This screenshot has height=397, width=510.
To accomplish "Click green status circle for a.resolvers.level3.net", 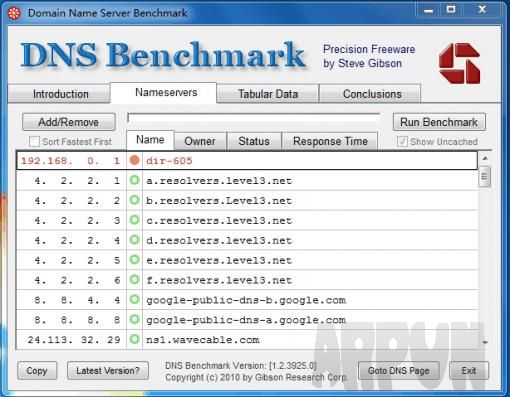I will [134, 180].
